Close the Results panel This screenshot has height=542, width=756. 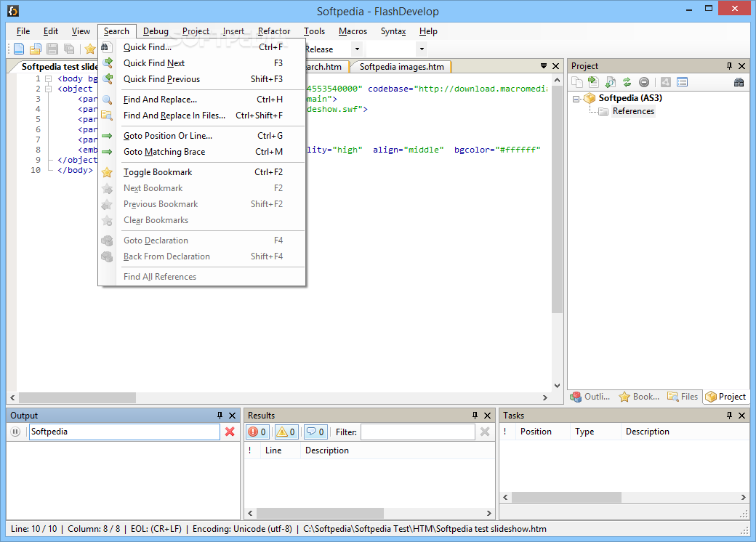point(488,416)
